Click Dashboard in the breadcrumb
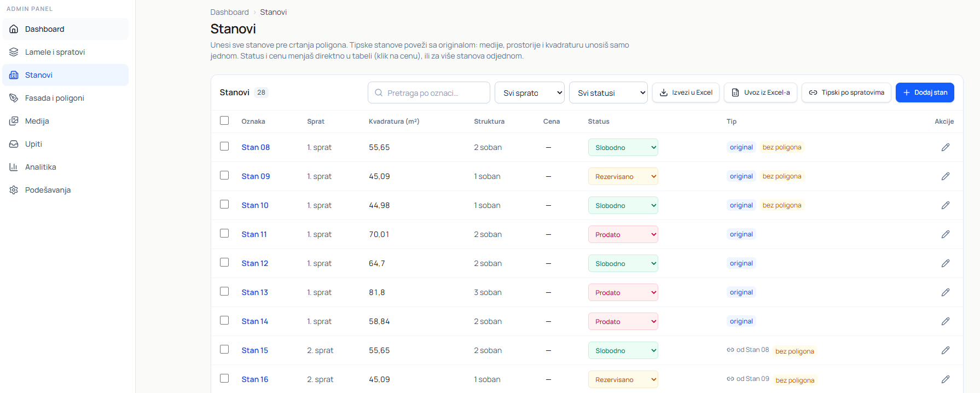 click(x=229, y=12)
